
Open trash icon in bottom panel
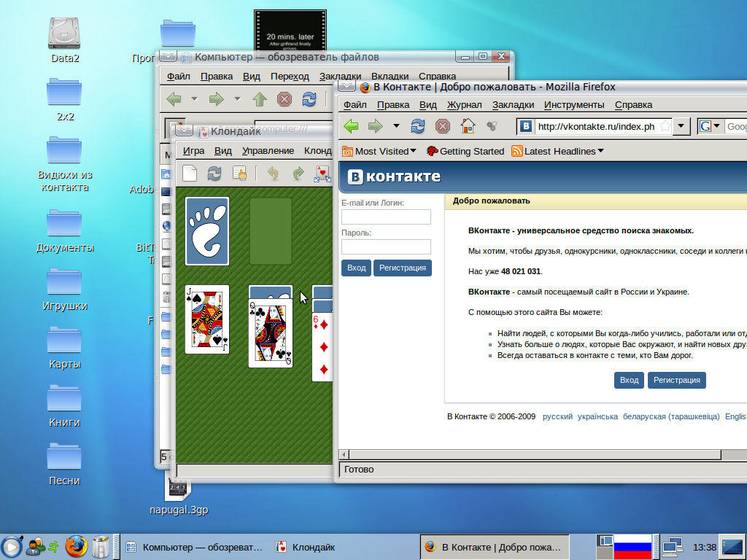click(101, 547)
